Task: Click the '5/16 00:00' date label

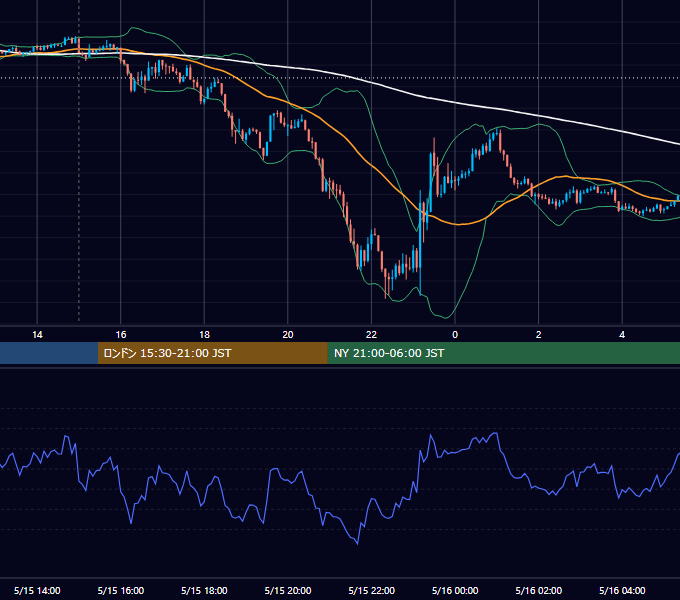Action: pyautogui.click(x=455, y=590)
